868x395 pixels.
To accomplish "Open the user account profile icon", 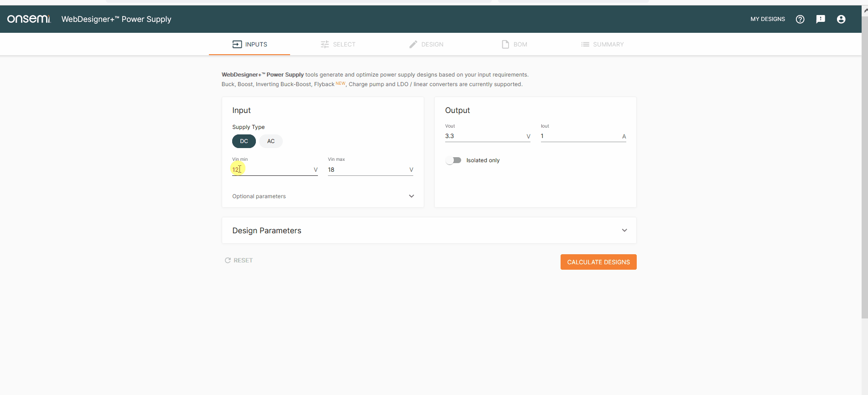I will 841,19.
